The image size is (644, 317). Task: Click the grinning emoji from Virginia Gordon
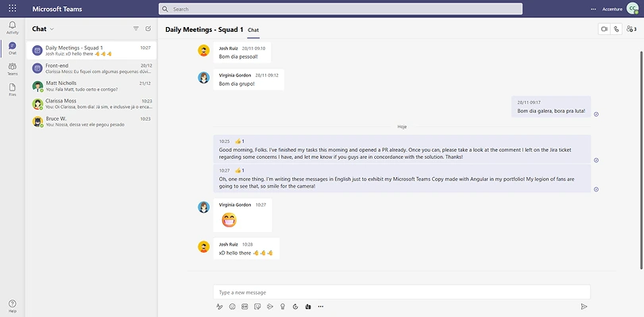tap(229, 220)
